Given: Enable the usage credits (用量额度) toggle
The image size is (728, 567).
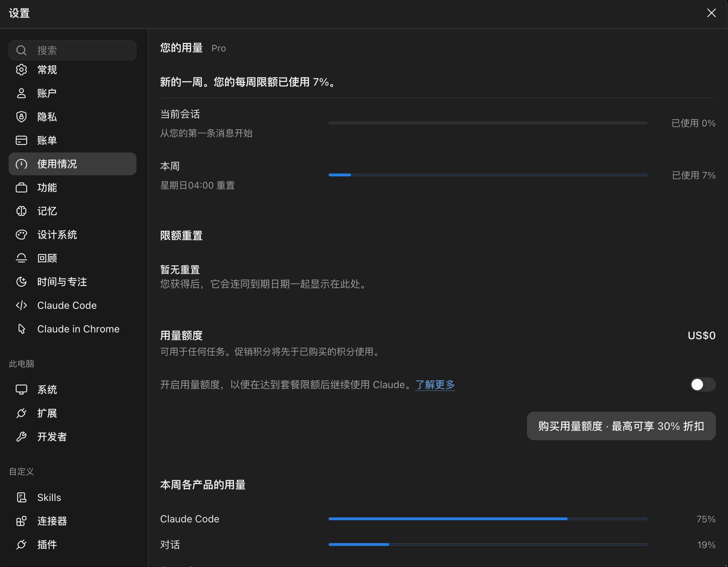Looking at the screenshot, I should (703, 385).
